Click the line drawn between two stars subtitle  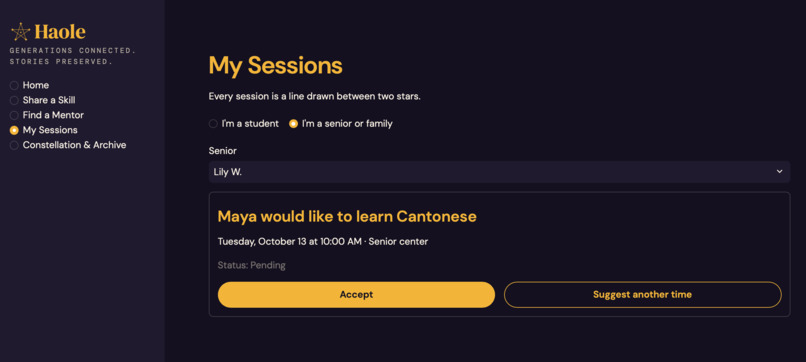tap(315, 97)
